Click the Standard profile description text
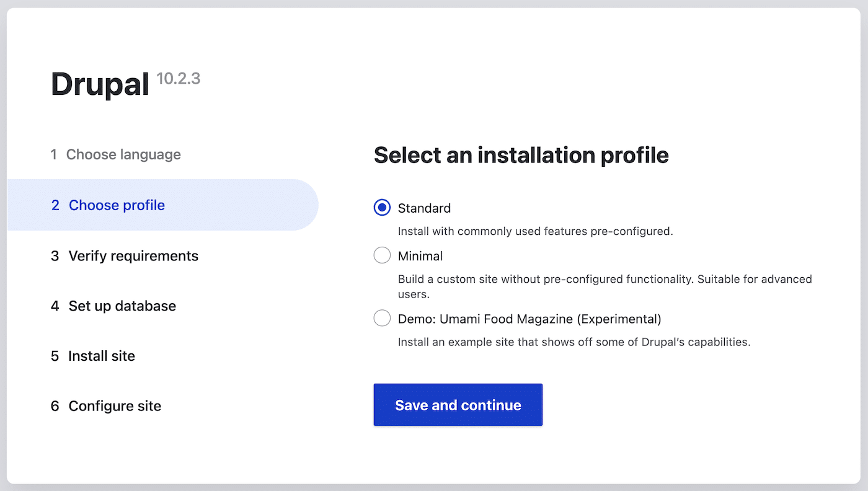Viewport: 868px width, 491px height. pos(534,231)
